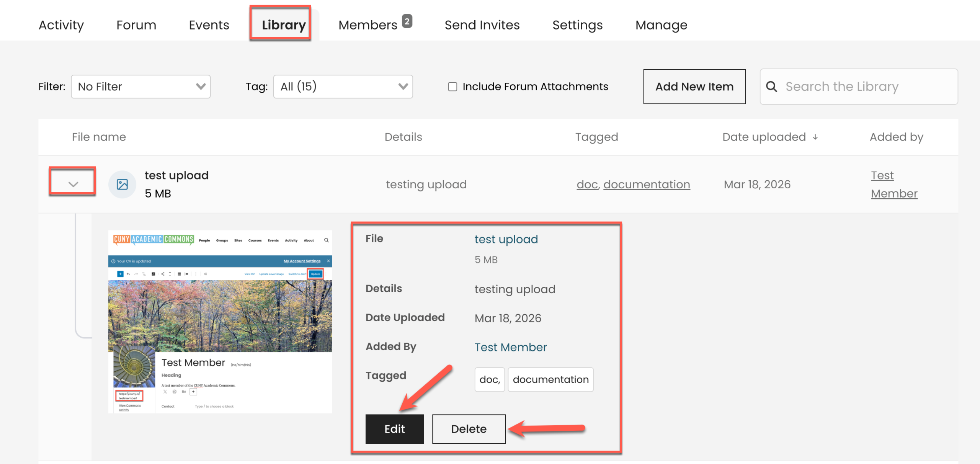Click the documentation tag chip in details panel
The width and height of the screenshot is (980, 464).
[x=551, y=379]
